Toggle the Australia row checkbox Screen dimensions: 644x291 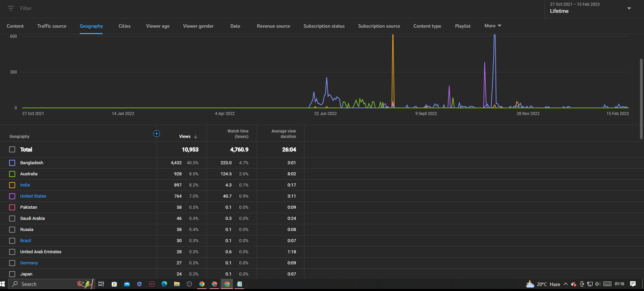pyautogui.click(x=12, y=174)
